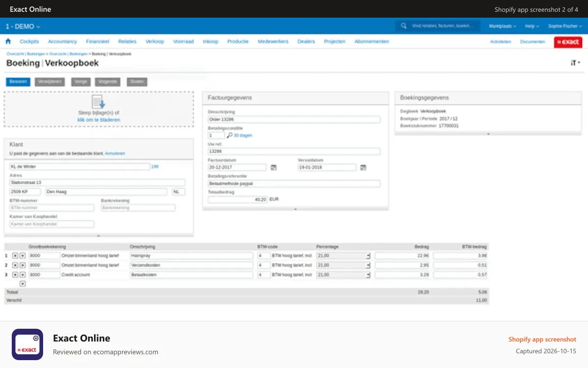This screenshot has height=368, width=588.
Task: Click the Vorige button
Action: tap(81, 82)
